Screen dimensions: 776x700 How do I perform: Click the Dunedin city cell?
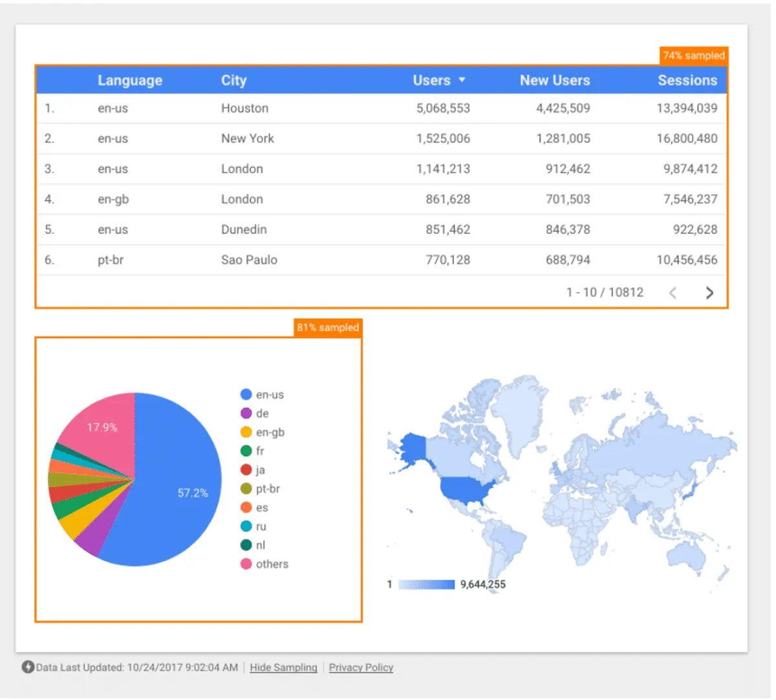click(x=244, y=229)
